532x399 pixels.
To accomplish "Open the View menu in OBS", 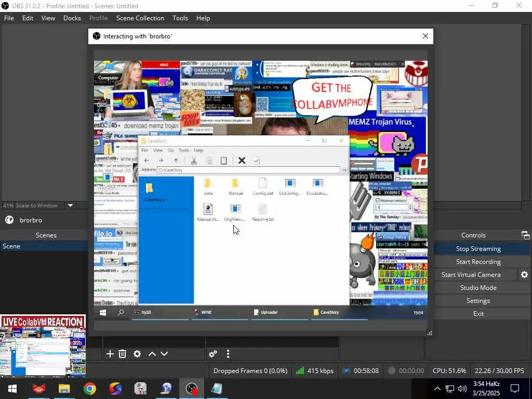I will [x=48, y=18].
